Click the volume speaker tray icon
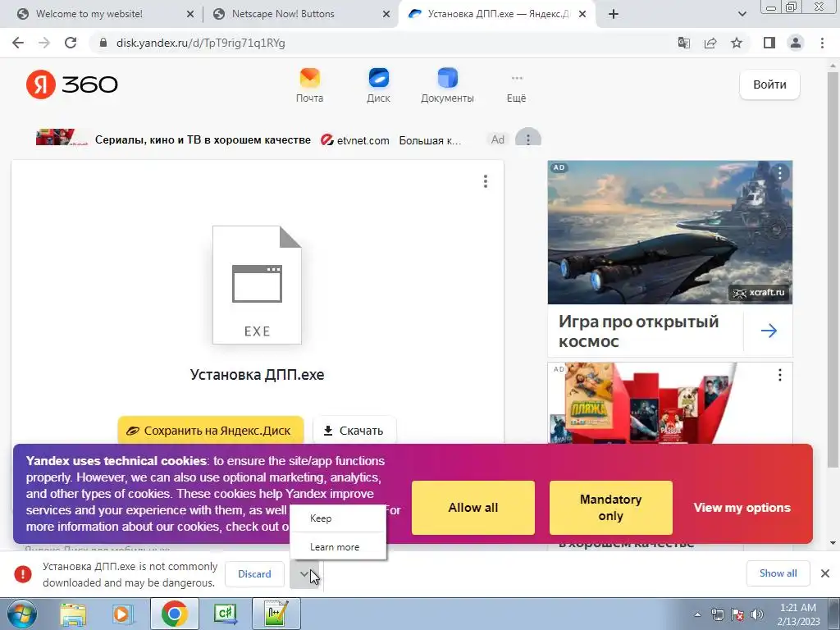 [757, 614]
